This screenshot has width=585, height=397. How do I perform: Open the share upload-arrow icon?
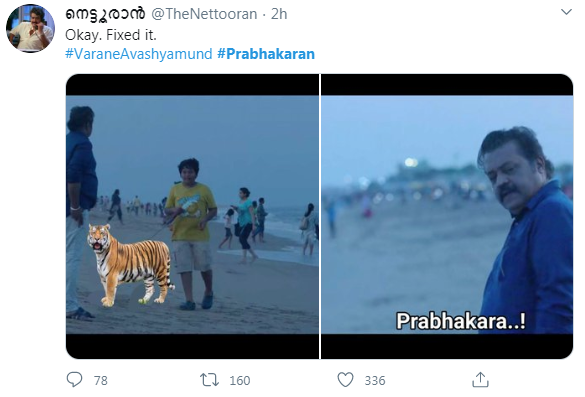[480, 380]
